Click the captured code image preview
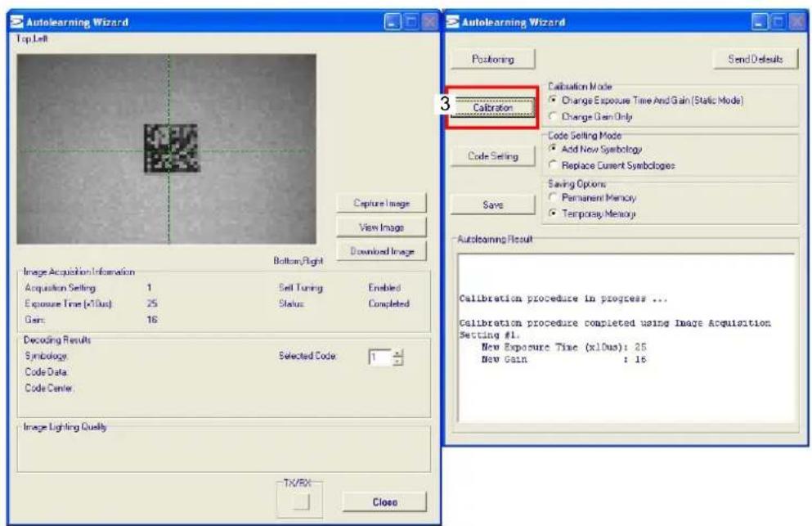The height and width of the screenshot is (526, 812). pyautogui.click(x=166, y=149)
